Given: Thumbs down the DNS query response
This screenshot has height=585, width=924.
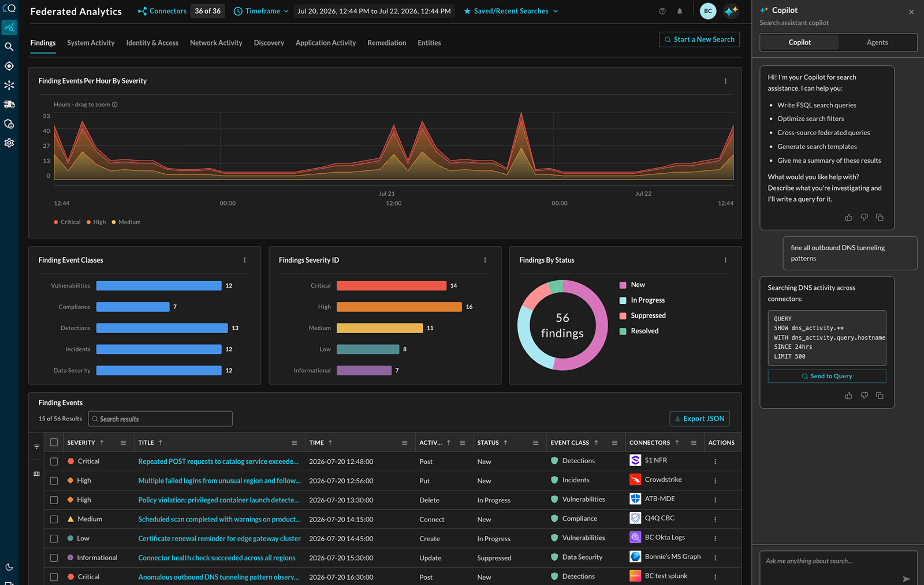Looking at the screenshot, I should click(864, 396).
